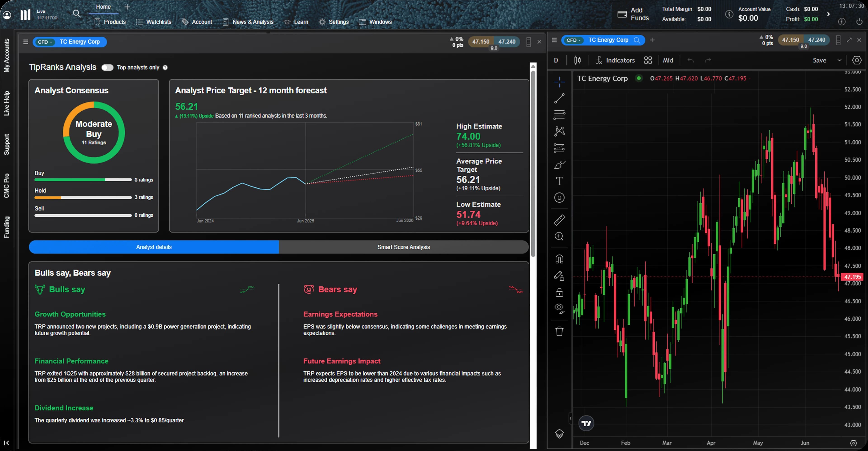The width and height of the screenshot is (868, 451).
Task: Switch to Smart Score Analysis tab
Action: [x=403, y=247]
